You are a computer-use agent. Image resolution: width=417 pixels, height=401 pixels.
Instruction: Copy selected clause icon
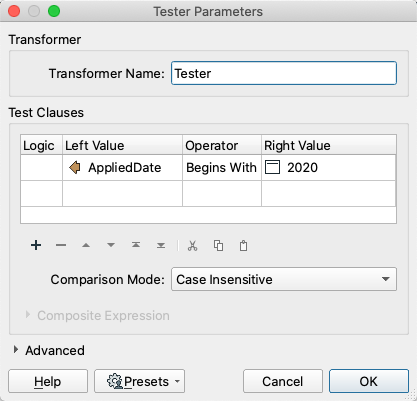tap(218, 246)
